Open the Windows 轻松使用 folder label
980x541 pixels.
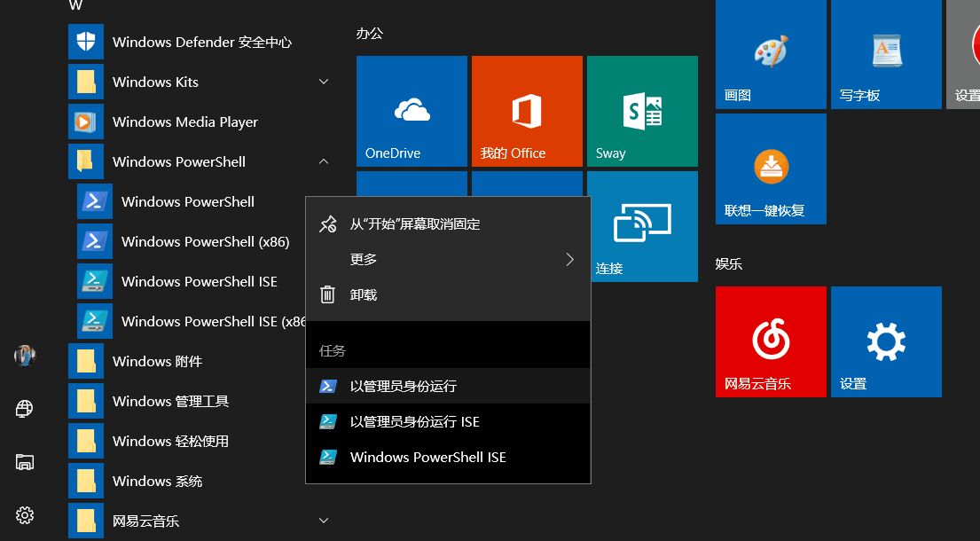(170, 442)
